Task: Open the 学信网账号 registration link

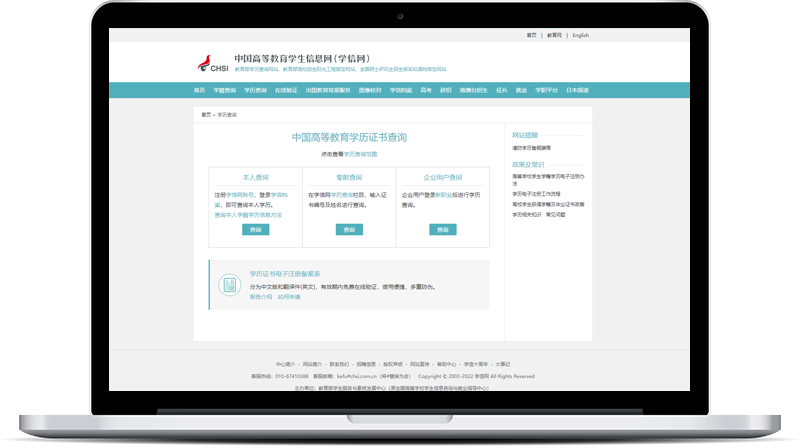Action: click(x=240, y=195)
